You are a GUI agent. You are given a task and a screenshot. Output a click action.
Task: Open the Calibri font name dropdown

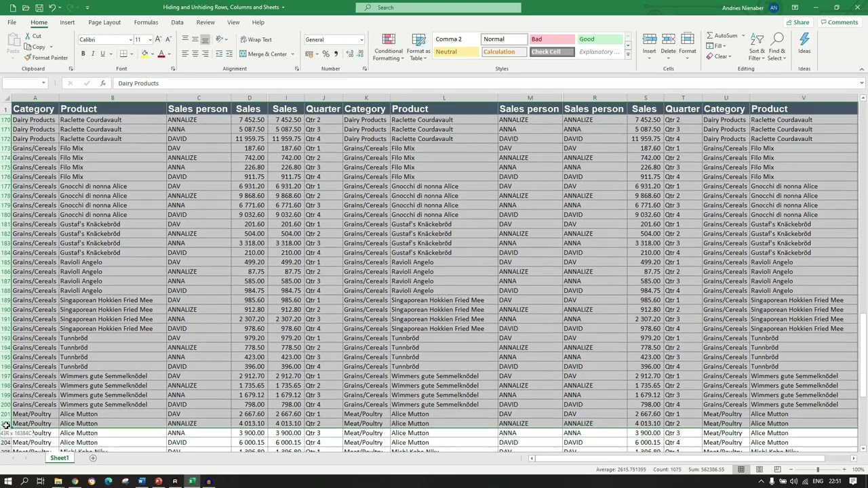(130, 39)
